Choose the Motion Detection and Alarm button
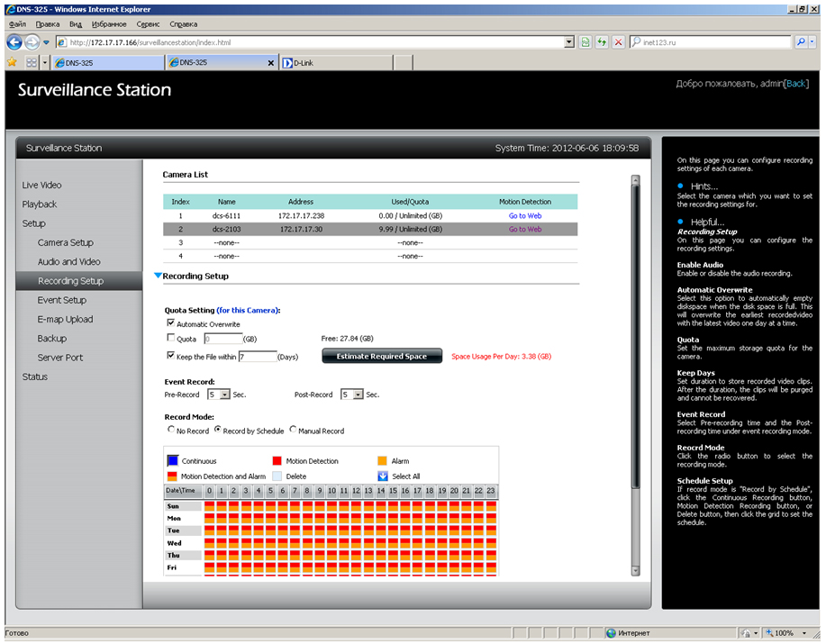 pos(173,476)
